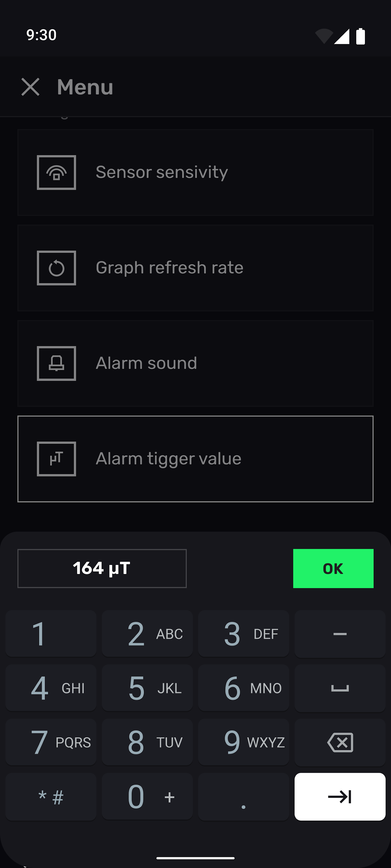Tap the Sensor sensivity icon
This screenshot has height=868, width=391.
pos(56,172)
